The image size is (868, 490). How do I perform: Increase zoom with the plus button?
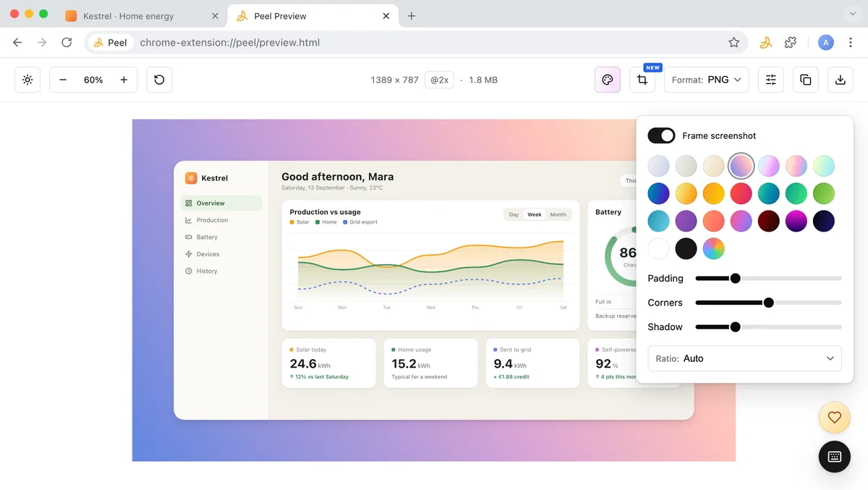pyautogui.click(x=124, y=80)
